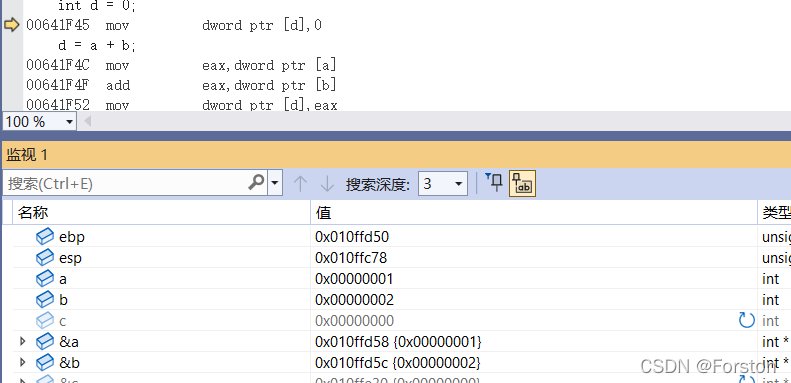Expand the &a watch entry

(x=22, y=342)
